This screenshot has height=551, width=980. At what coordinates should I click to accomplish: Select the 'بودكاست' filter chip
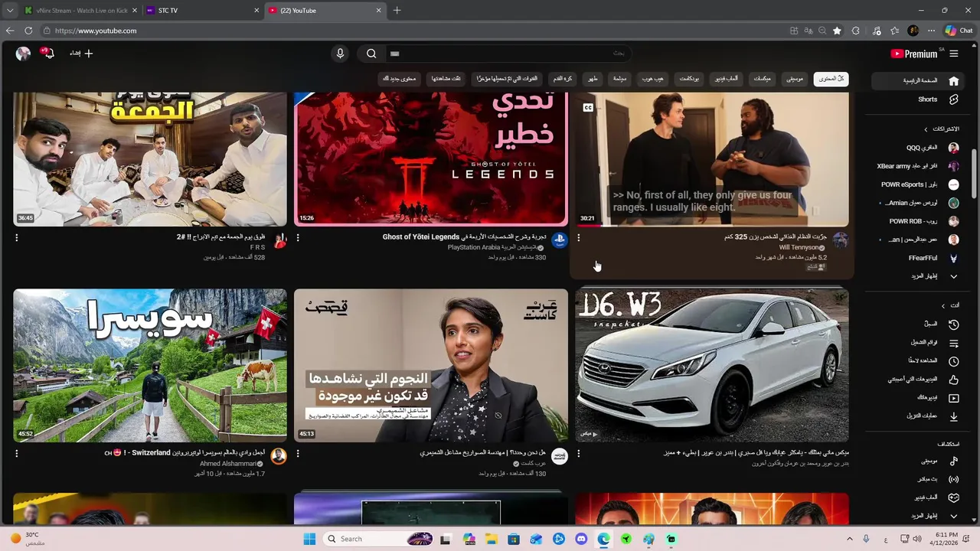[689, 79]
